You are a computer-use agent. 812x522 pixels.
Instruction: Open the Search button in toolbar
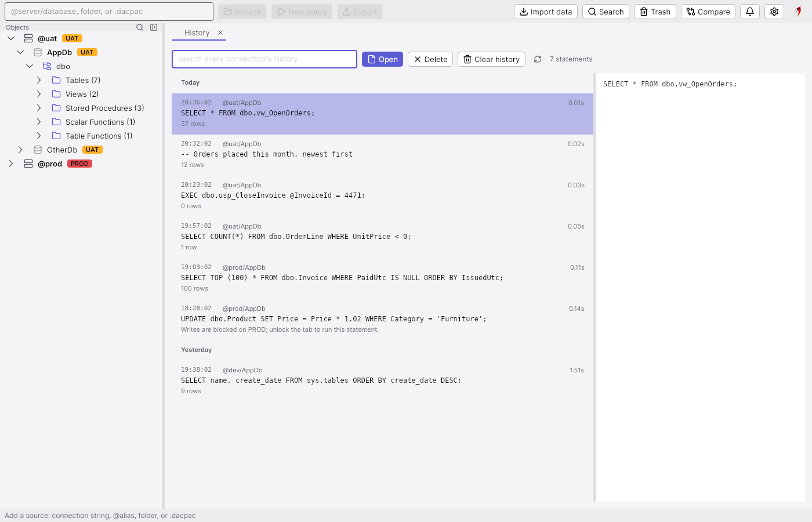[606, 12]
